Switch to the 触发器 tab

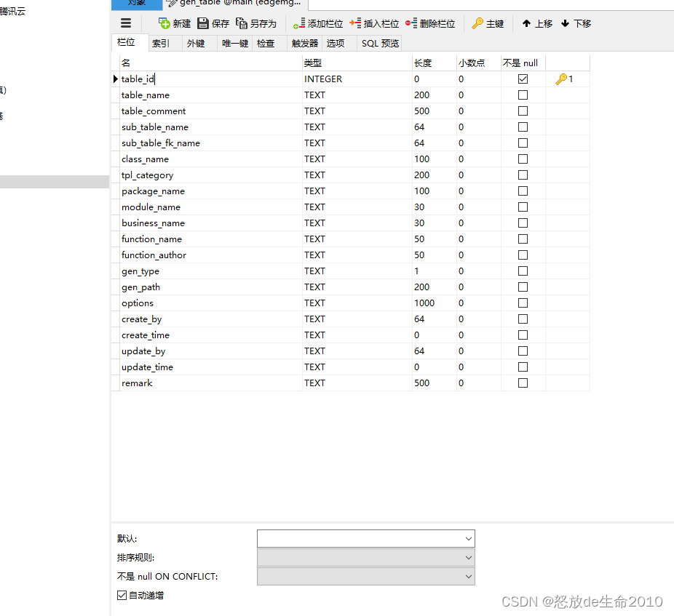(x=304, y=43)
